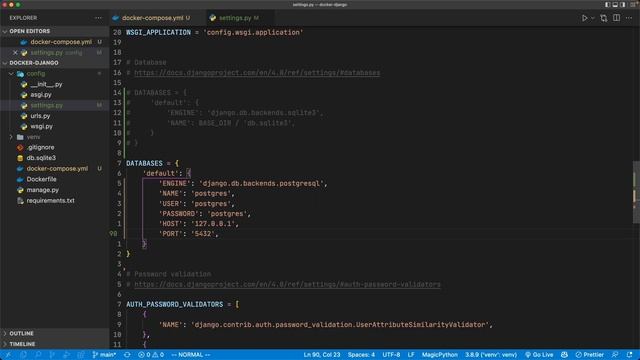The width and height of the screenshot is (640, 360).
Task: Click the config folder icon
Action: [x=20, y=74]
